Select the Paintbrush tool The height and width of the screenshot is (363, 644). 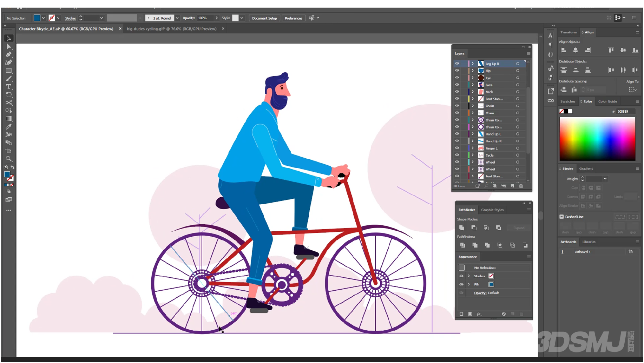coord(9,79)
